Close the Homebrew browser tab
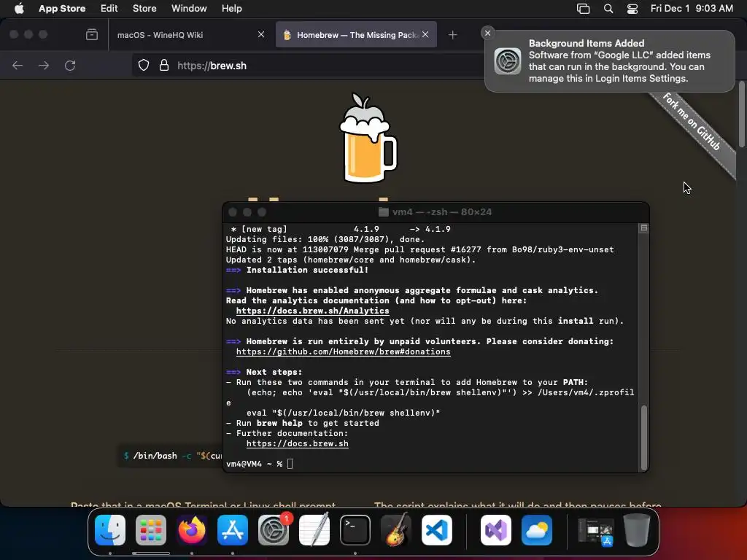This screenshot has width=747, height=560. 425,34
